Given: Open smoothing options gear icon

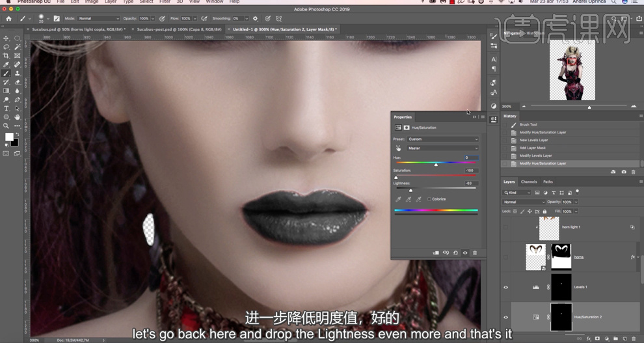Looking at the screenshot, I should (x=256, y=18).
